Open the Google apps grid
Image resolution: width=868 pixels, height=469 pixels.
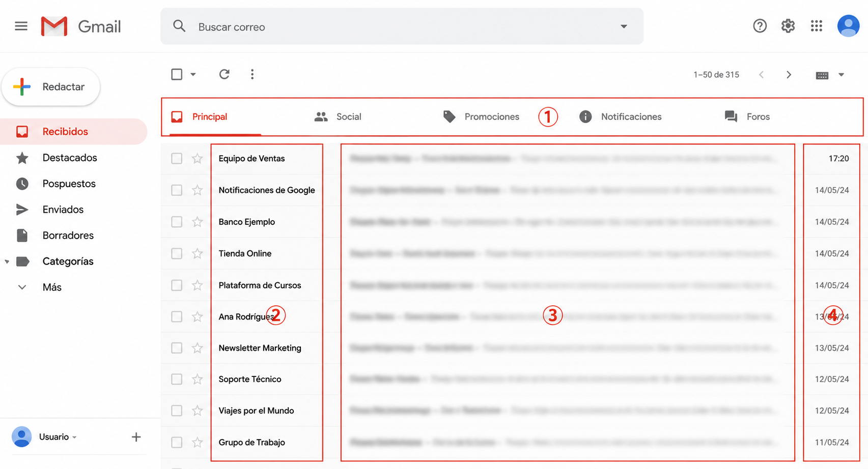(817, 26)
